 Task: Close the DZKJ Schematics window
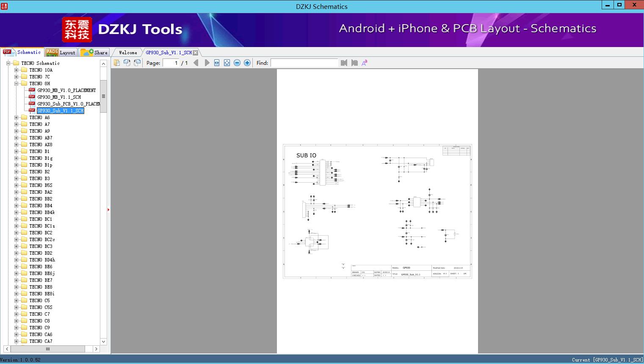tap(634, 5)
